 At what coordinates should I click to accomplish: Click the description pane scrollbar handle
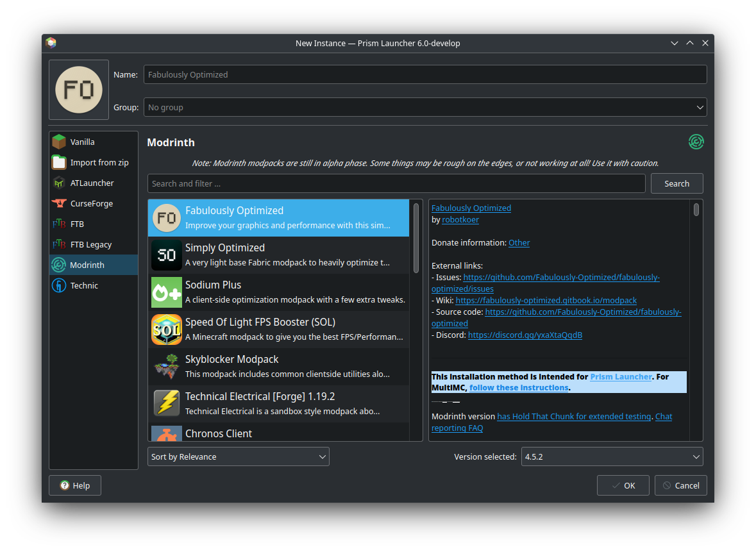(x=696, y=210)
